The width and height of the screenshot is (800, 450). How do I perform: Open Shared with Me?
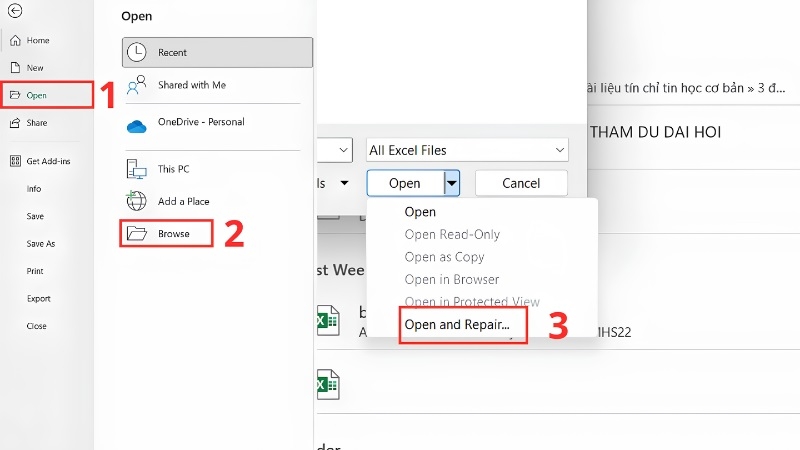coord(192,85)
